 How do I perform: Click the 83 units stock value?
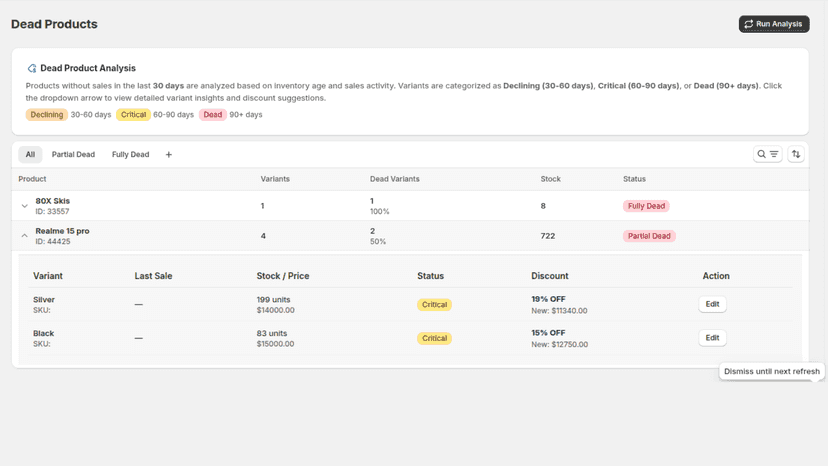pos(272,333)
